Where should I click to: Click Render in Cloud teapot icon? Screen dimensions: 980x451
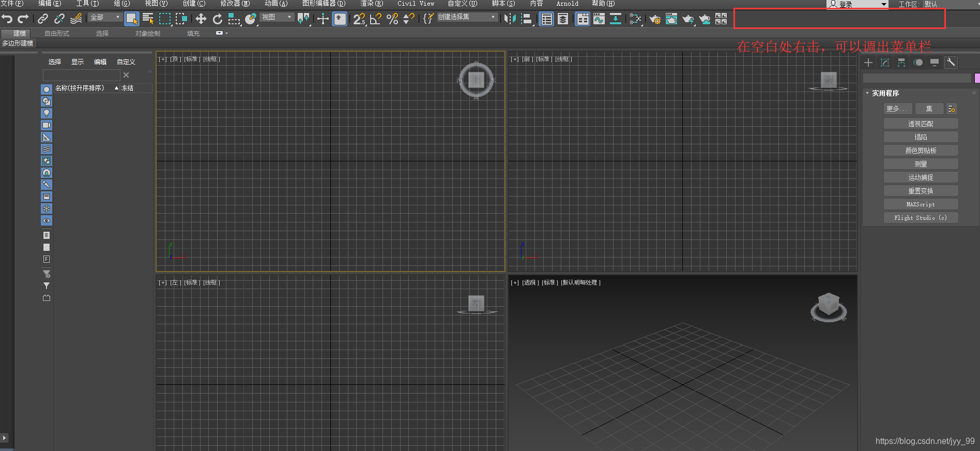click(x=705, y=19)
